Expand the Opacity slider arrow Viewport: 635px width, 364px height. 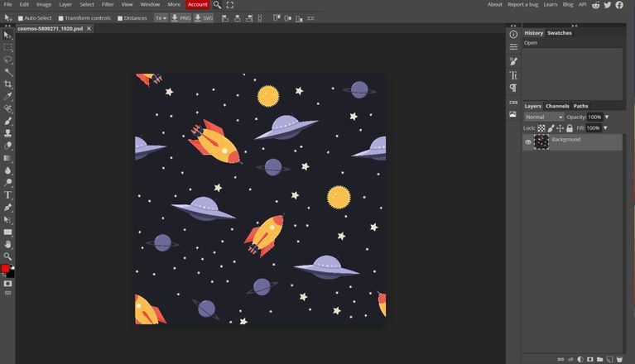pyautogui.click(x=607, y=117)
